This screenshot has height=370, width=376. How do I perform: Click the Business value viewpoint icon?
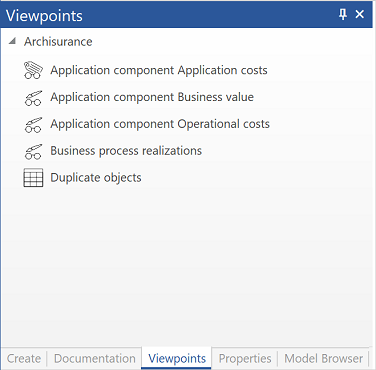click(33, 98)
